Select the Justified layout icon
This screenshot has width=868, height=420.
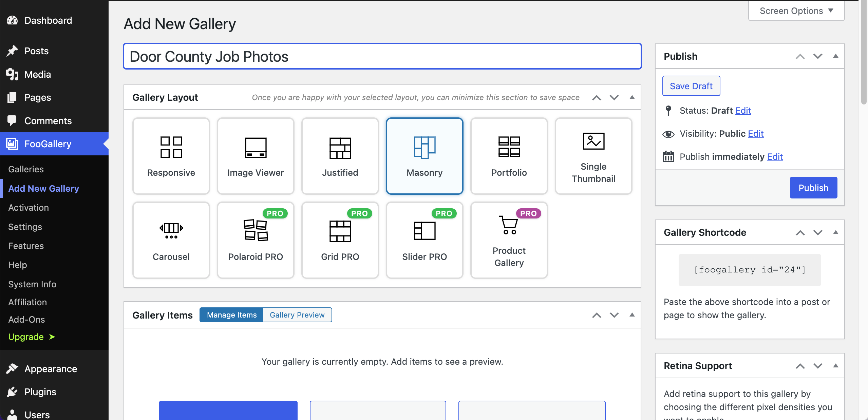coord(340,148)
